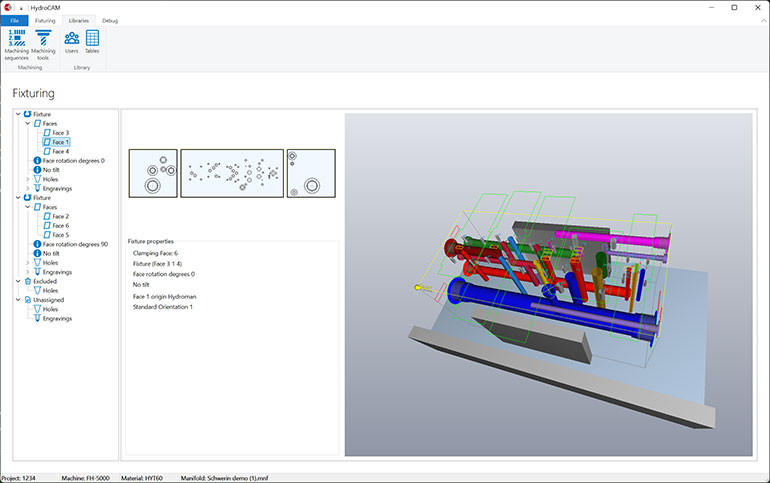
Task: Collapse the Fixture node containing Faces 3, 1, 4
Action: pos(18,114)
